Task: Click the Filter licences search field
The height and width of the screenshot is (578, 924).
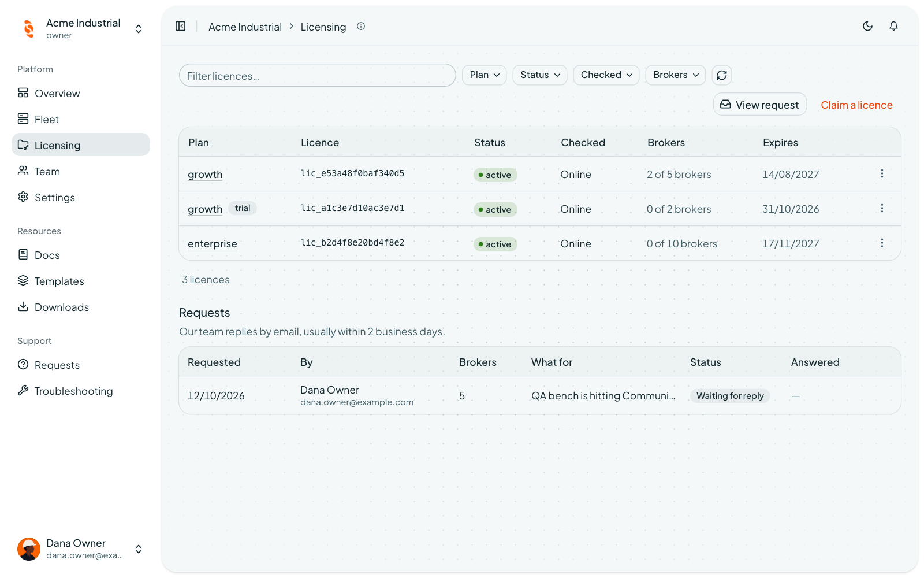Action: [318, 76]
